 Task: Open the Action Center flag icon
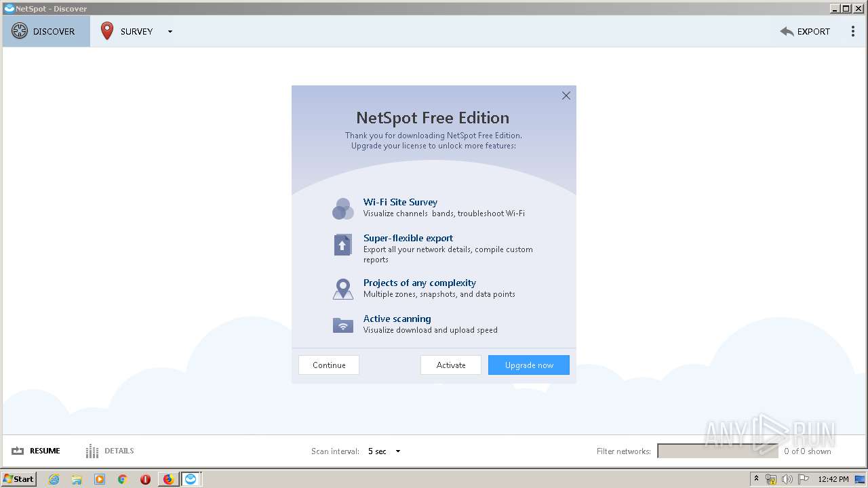(x=803, y=479)
